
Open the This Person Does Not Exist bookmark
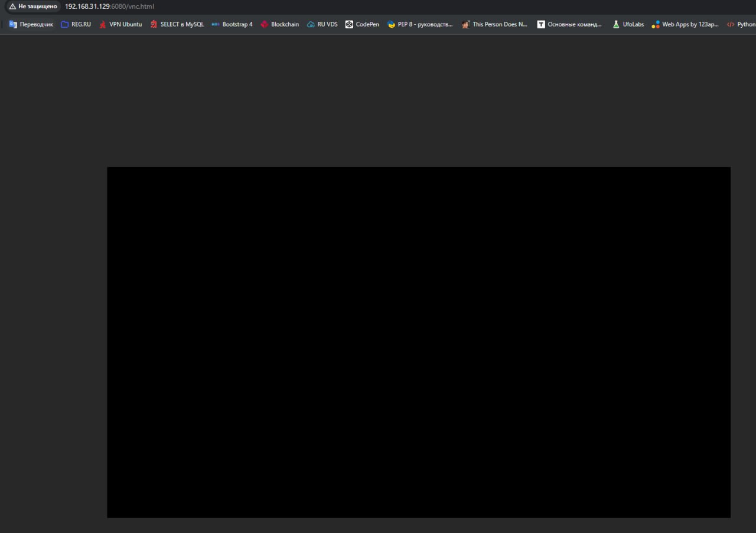tap(495, 24)
